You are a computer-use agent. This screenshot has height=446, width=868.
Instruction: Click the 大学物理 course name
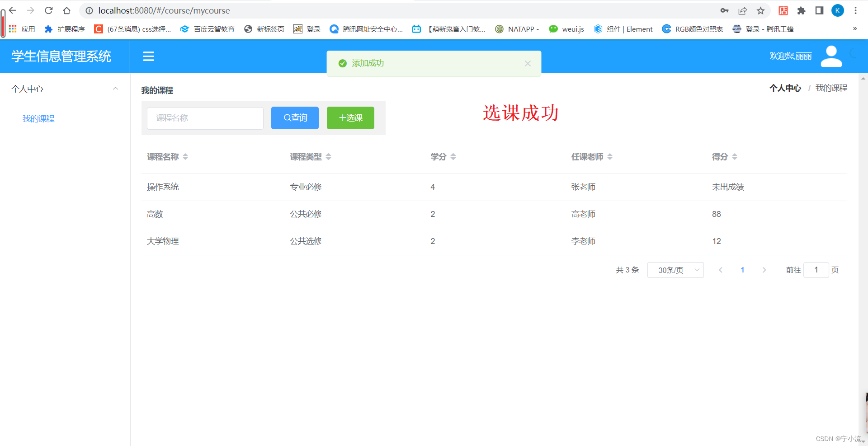(163, 241)
